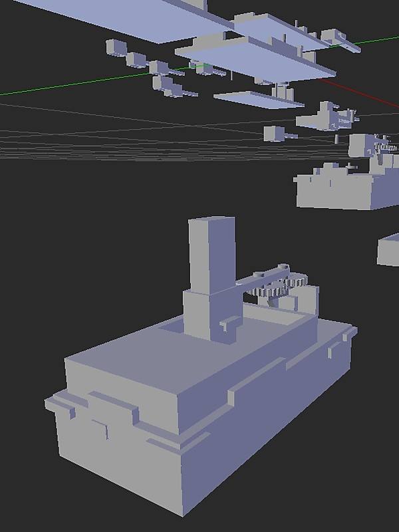
Task: Select the small notch on machine front face
Action: click(x=99, y=428)
